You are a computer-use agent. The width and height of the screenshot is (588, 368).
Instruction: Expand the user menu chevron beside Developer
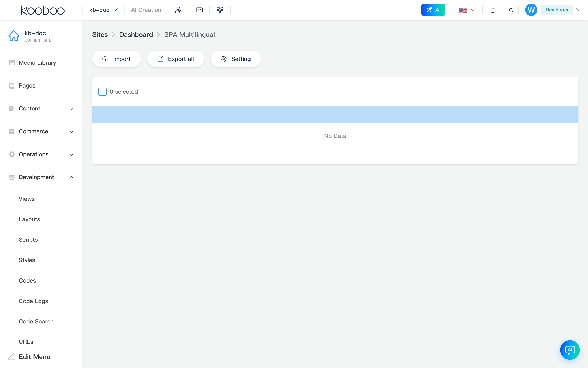click(x=579, y=10)
